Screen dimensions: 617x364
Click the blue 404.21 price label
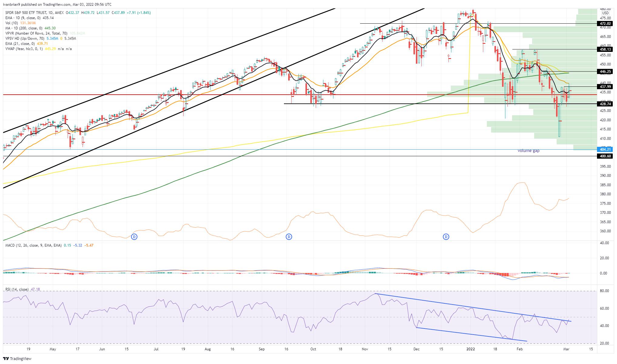605,150
